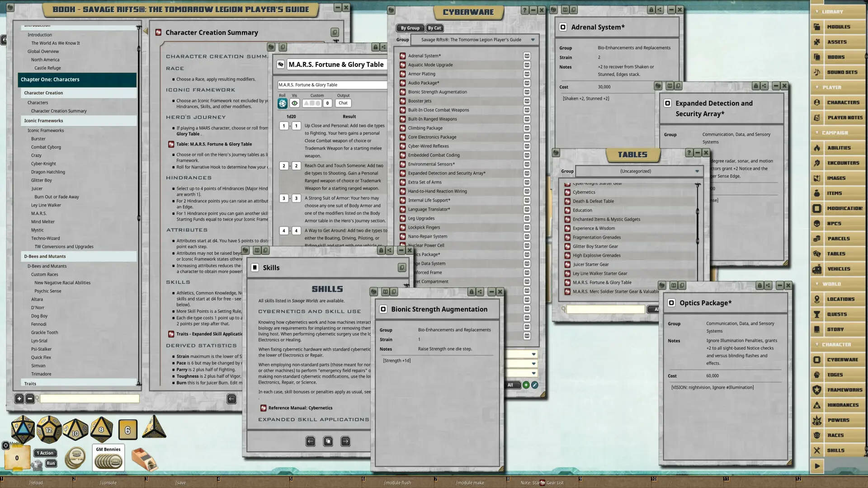The height and width of the screenshot is (488, 868).
Task: Roll the d20 die icon
Action: (23, 429)
